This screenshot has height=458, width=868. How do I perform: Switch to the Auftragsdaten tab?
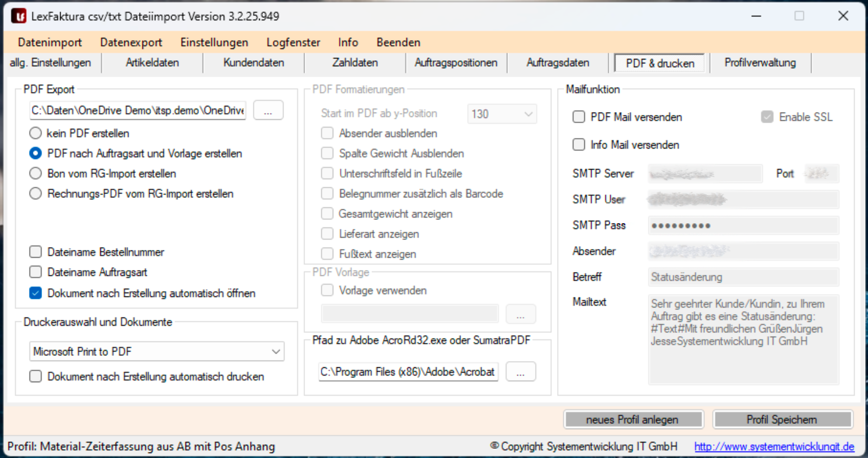pyautogui.click(x=557, y=63)
